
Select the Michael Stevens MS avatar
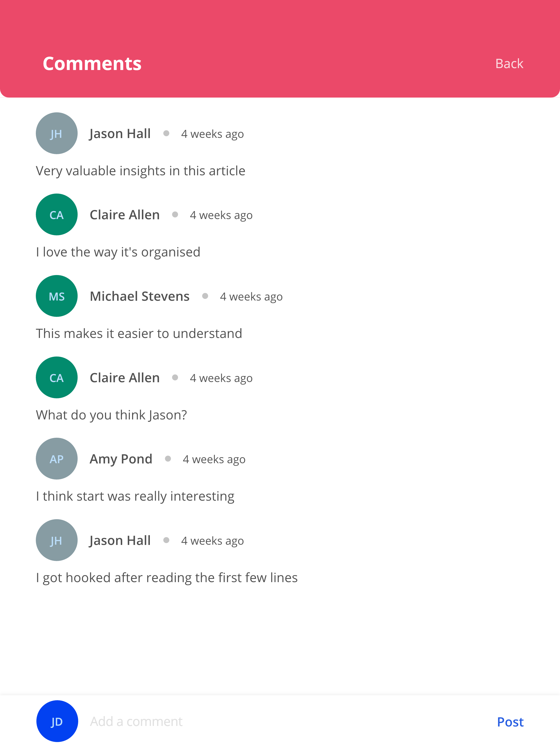click(57, 296)
